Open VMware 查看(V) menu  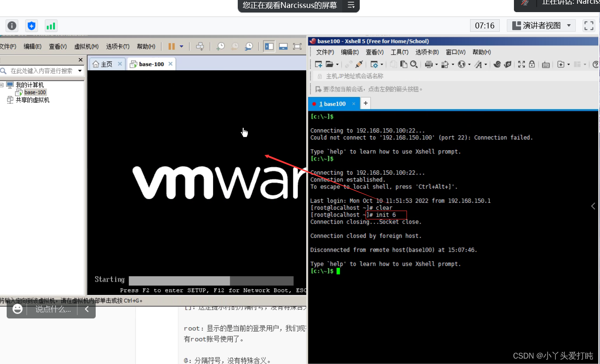click(58, 46)
